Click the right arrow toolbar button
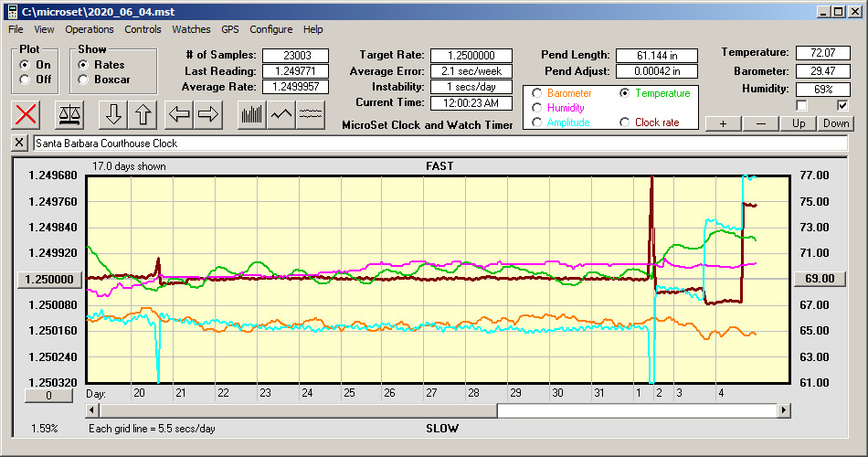868x457 pixels. coord(208,114)
